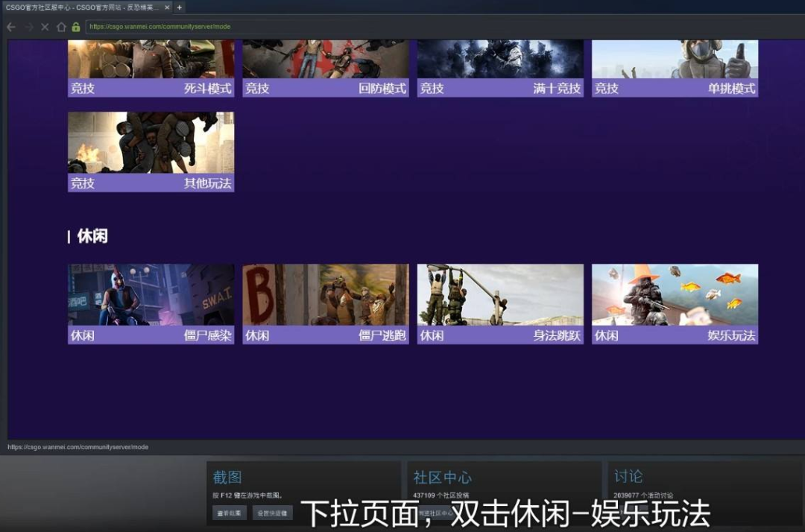The height and width of the screenshot is (532, 805).
Task: Click the 2039077 个活动讨论 text
Action: [x=643, y=495]
